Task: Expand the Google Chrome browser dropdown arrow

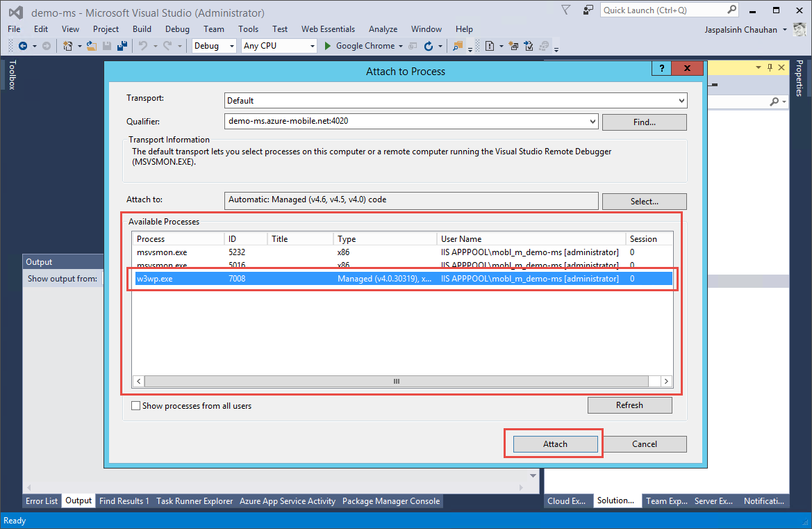Action: (400, 46)
